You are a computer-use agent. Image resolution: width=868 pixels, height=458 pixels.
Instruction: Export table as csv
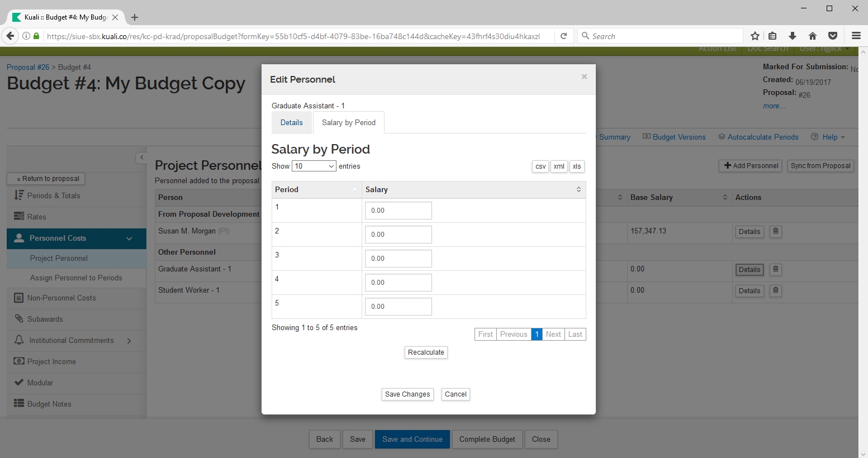540,166
